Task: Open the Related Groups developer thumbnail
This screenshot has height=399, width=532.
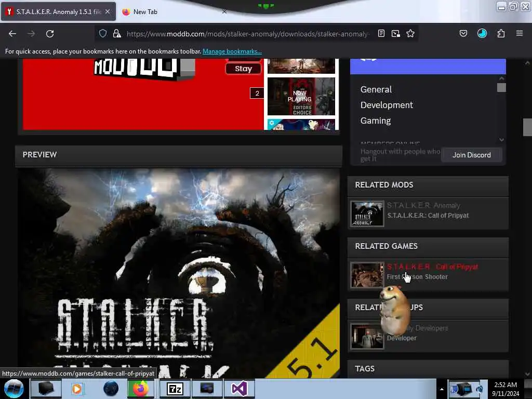Action: pyautogui.click(x=367, y=336)
